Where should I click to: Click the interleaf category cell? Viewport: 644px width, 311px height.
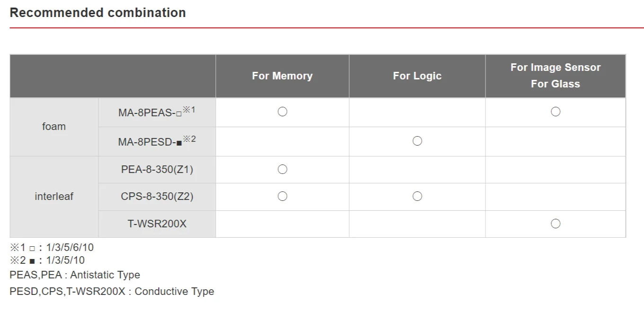[54, 197]
